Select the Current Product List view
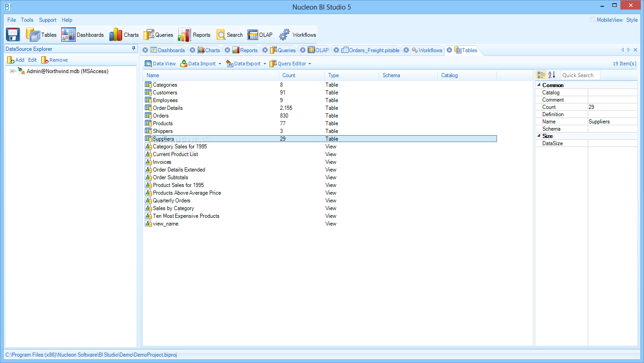The width and height of the screenshot is (644, 363). point(320,154)
